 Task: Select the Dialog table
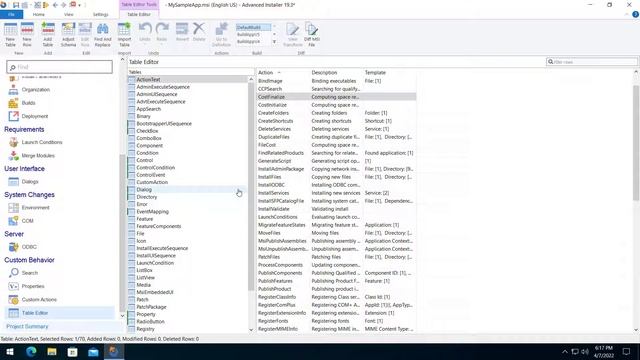(x=188, y=190)
